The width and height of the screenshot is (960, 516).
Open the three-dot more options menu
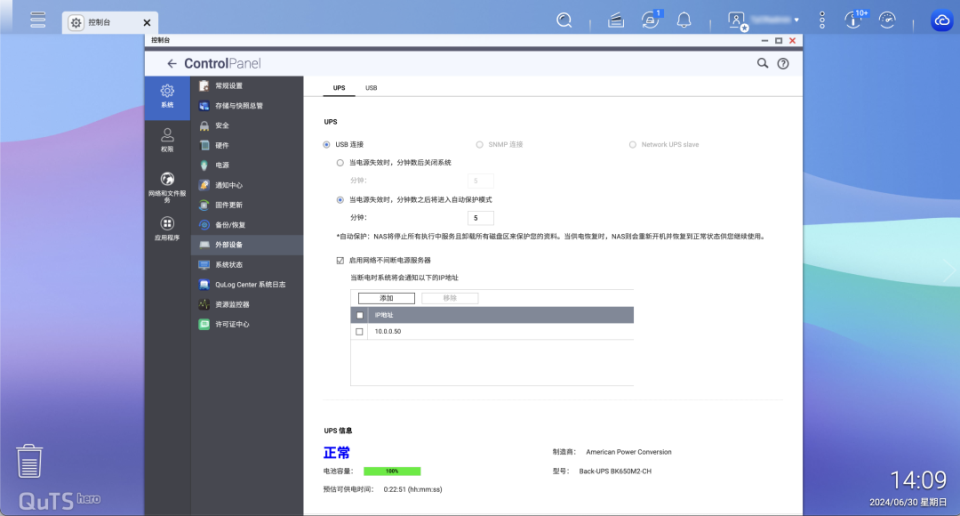coord(822,20)
